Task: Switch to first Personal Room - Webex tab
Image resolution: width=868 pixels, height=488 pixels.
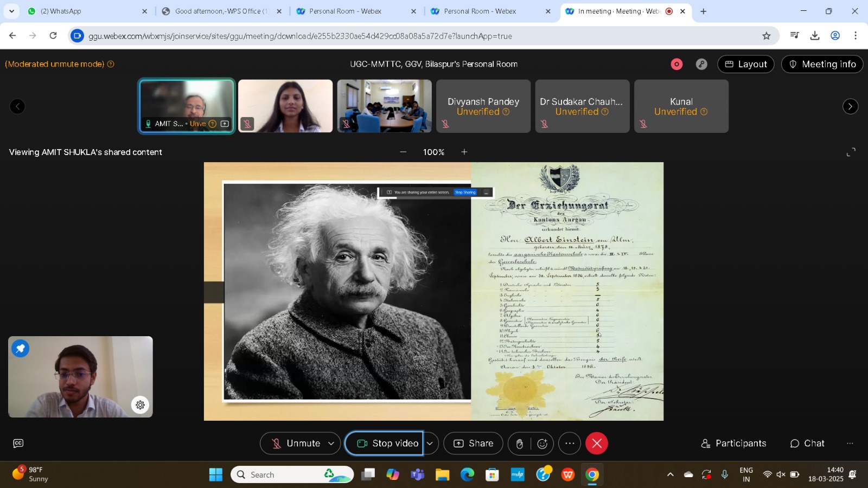Action: [356, 11]
